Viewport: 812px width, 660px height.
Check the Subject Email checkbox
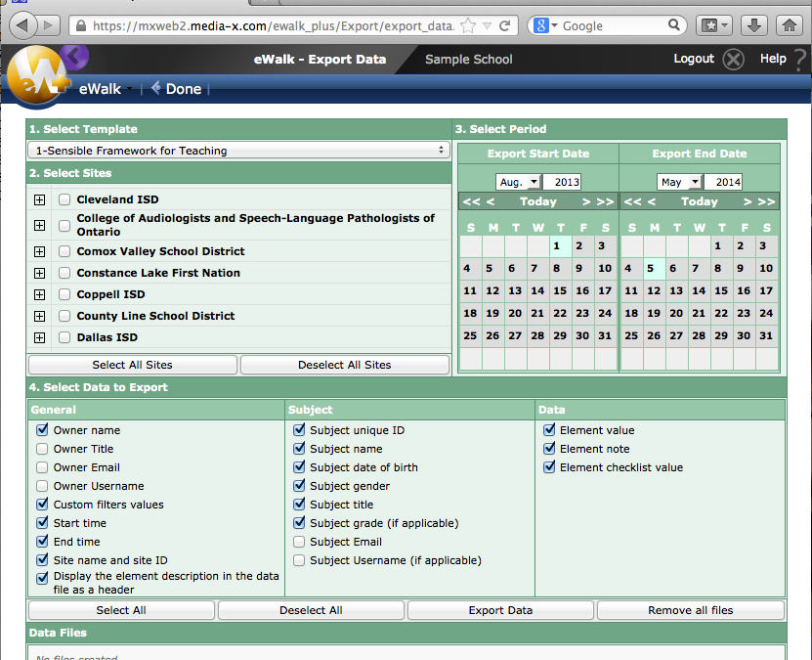pos(299,542)
